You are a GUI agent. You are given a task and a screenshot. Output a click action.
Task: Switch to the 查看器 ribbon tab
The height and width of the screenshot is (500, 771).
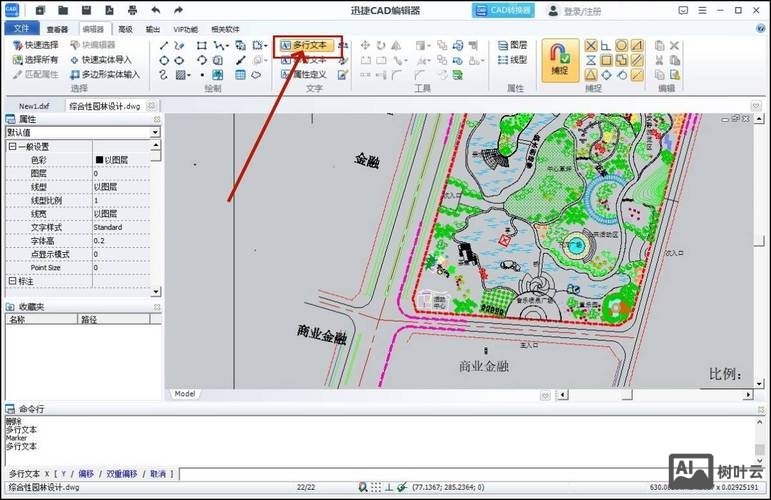point(58,29)
